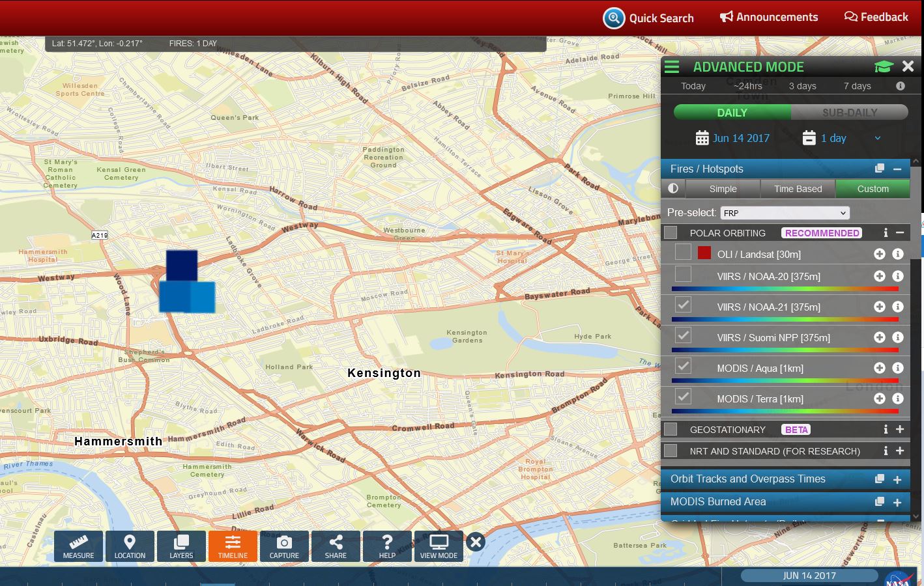Viewport: 924px width, 586px height.
Task: Switch to DAILY mode
Action: pyautogui.click(x=732, y=113)
